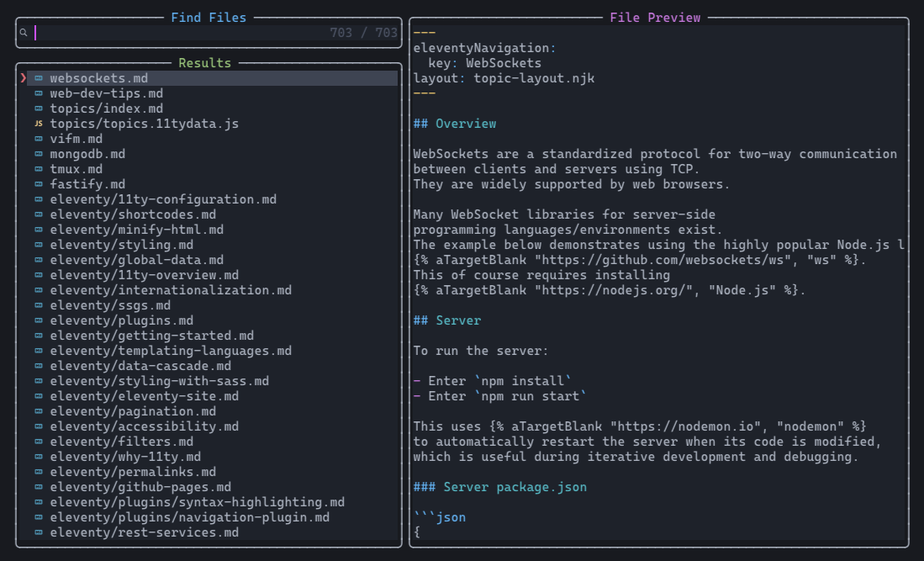
Task: Click the icon beside eleventy/rest-services.md
Action: click(38, 532)
